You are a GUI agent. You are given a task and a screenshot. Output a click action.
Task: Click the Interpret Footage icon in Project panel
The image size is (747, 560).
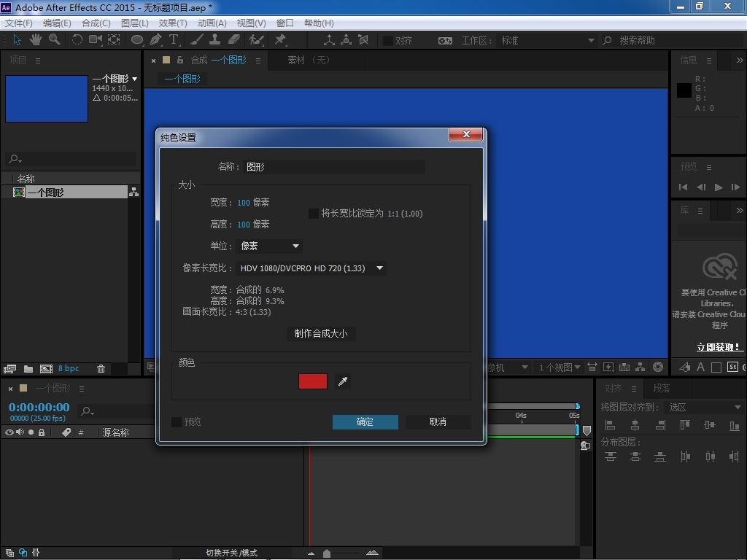click(9, 368)
